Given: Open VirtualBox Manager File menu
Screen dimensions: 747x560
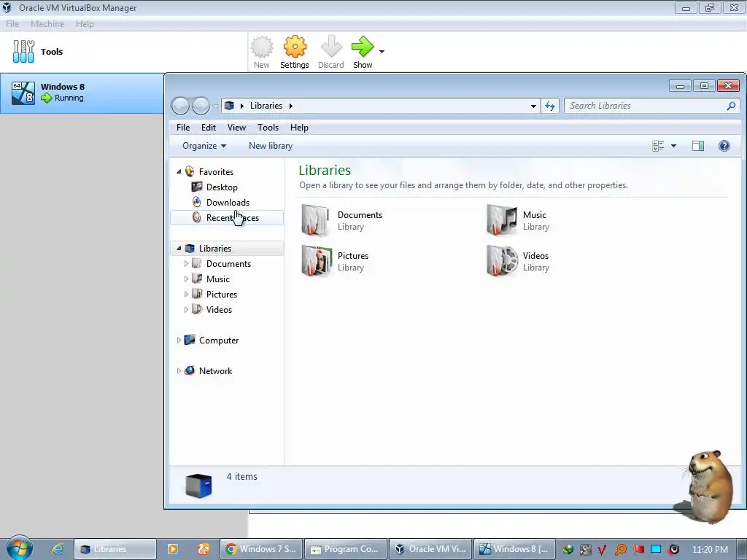Looking at the screenshot, I should (12, 24).
